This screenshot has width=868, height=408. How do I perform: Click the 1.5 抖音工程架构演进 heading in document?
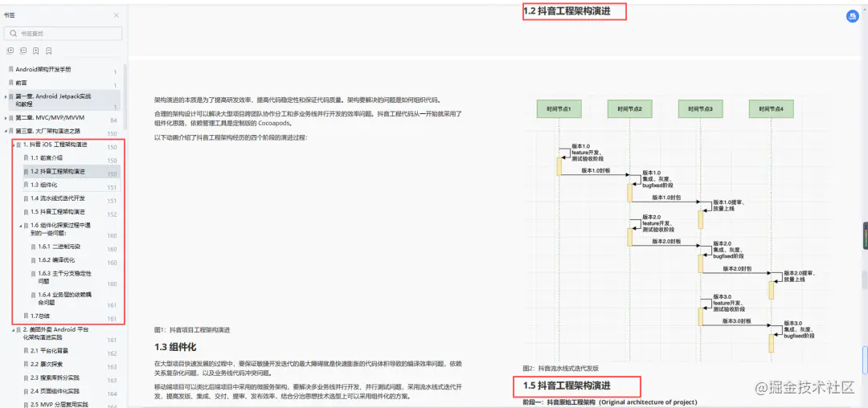point(567,385)
